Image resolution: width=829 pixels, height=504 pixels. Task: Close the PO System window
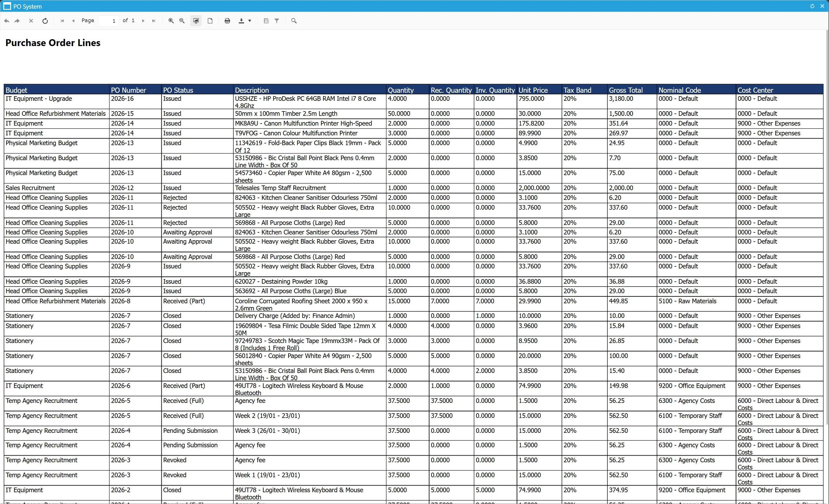coord(822,6)
